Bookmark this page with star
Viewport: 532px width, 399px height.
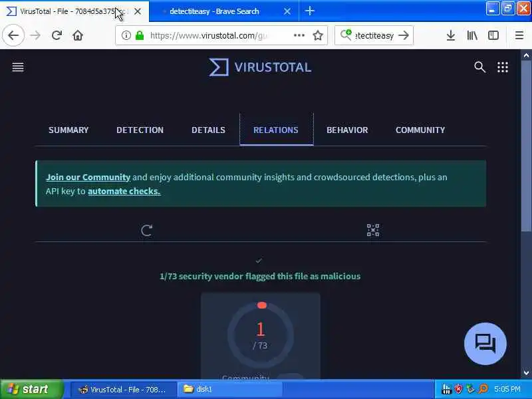pos(318,35)
